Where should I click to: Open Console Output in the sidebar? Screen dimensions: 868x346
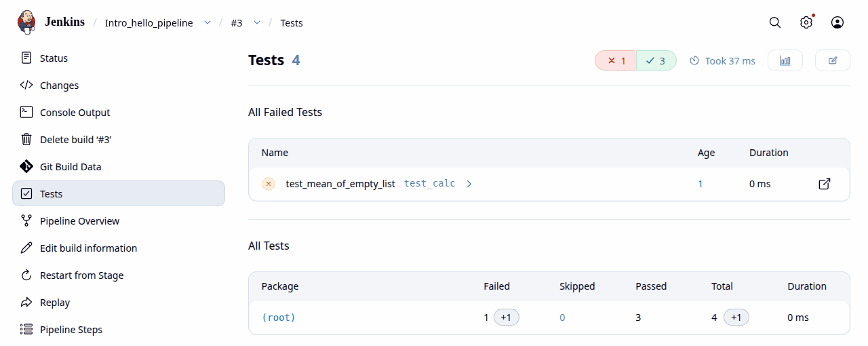click(x=119, y=113)
